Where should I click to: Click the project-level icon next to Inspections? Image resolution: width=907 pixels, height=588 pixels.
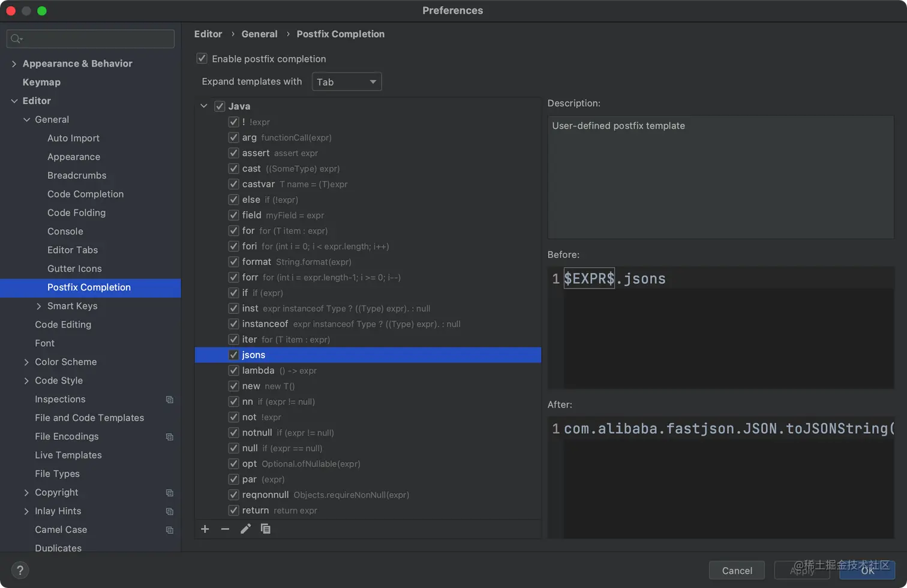[170, 400]
